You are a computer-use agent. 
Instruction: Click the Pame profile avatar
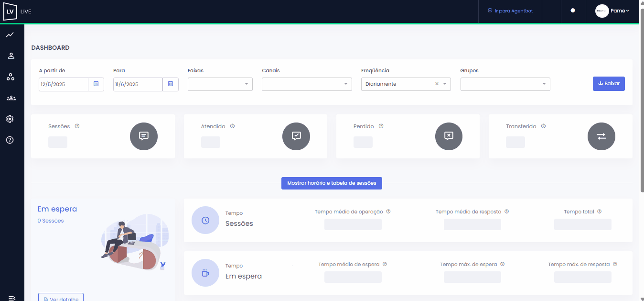click(602, 11)
